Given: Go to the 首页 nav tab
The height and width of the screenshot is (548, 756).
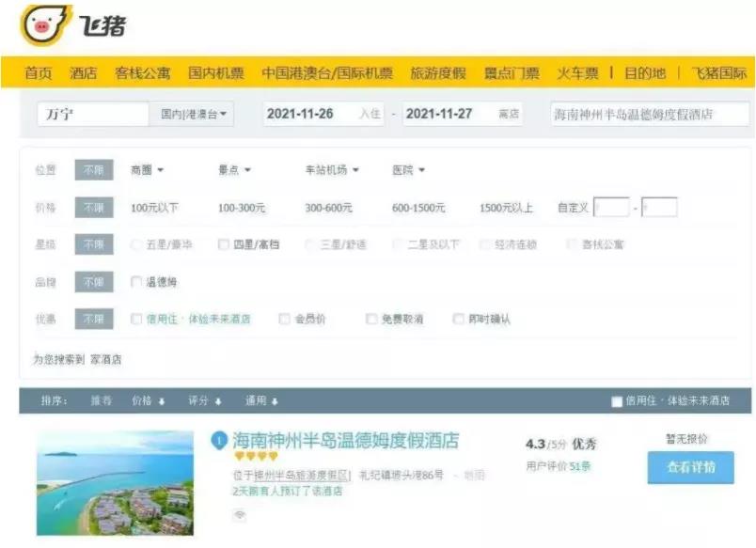Looking at the screenshot, I should click(39, 72).
